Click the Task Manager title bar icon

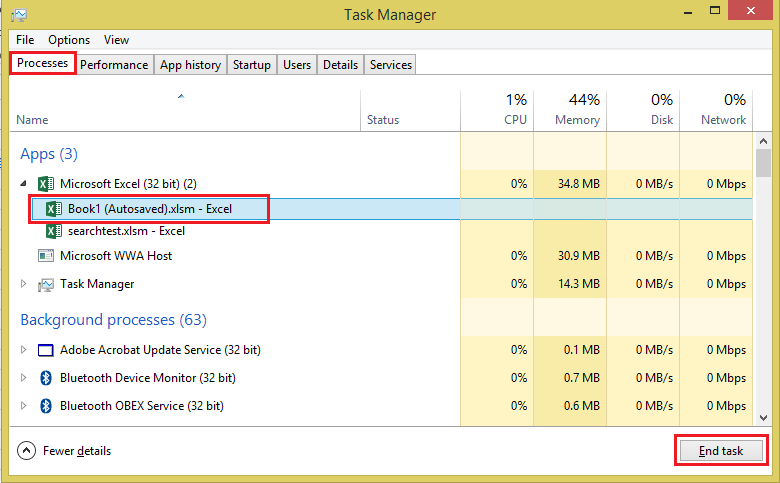19,15
